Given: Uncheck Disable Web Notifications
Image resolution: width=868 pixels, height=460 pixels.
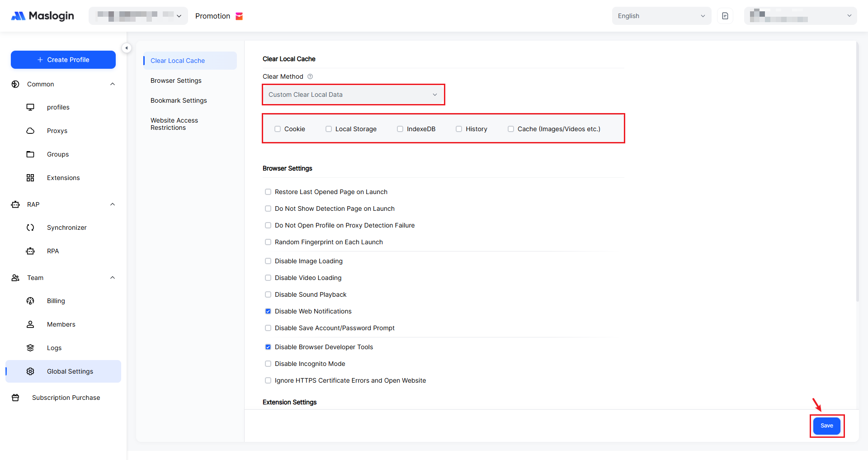Looking at the screenshot, I should point(268,311).
